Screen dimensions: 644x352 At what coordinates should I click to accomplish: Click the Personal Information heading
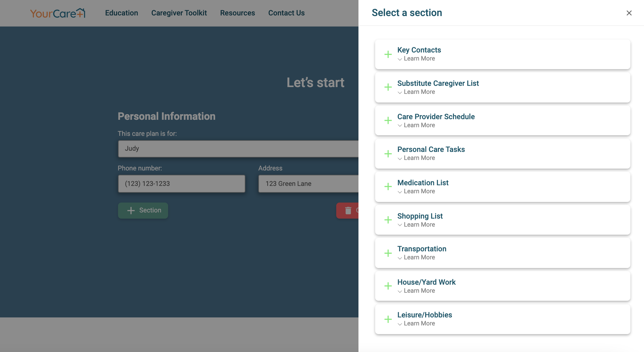click(167, 116)
